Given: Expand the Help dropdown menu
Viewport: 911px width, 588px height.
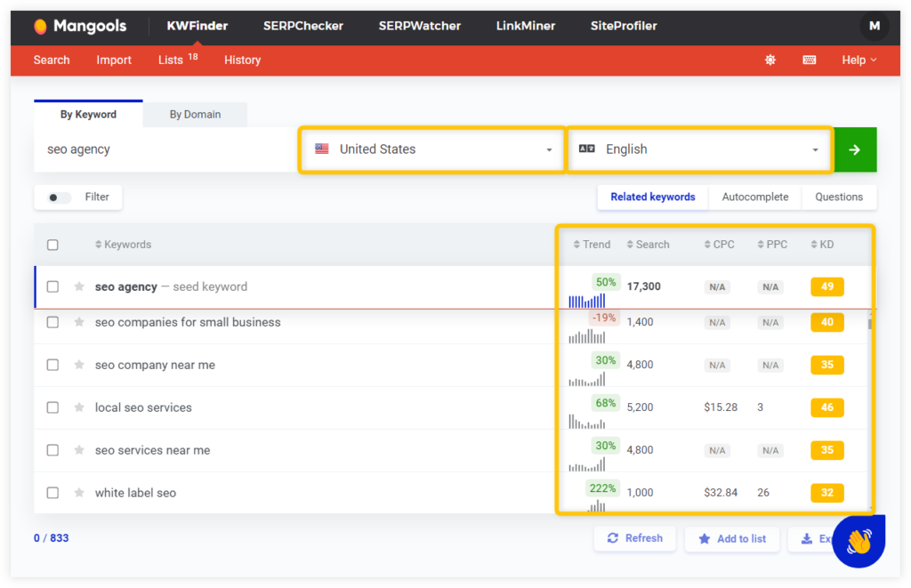Looking at the screenshot, I should point(859,60).
